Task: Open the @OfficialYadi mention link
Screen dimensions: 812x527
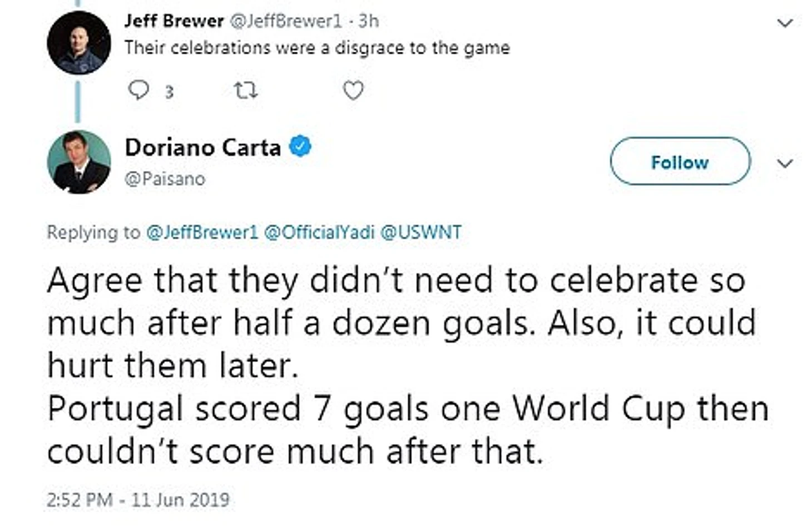Action: coord(319,232)
